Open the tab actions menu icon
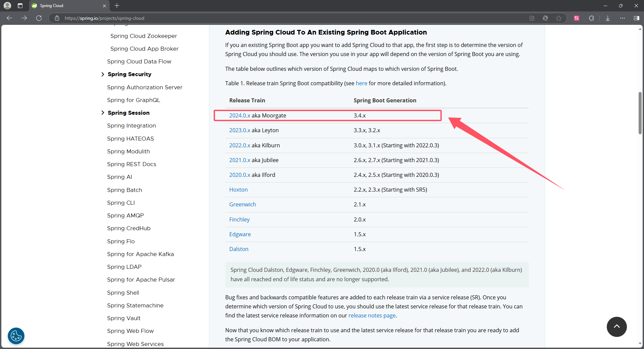This screenshot has width=644, height=349. pyautogui.click(x=20, y=6)
